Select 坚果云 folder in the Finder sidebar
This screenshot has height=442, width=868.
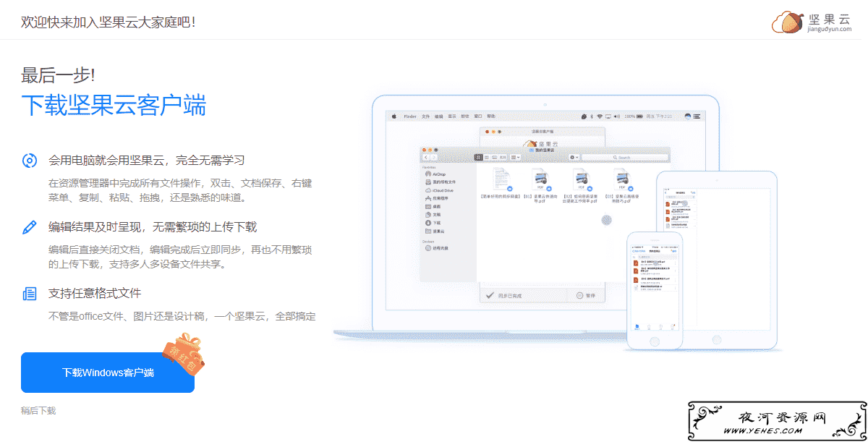pos(435,231)
